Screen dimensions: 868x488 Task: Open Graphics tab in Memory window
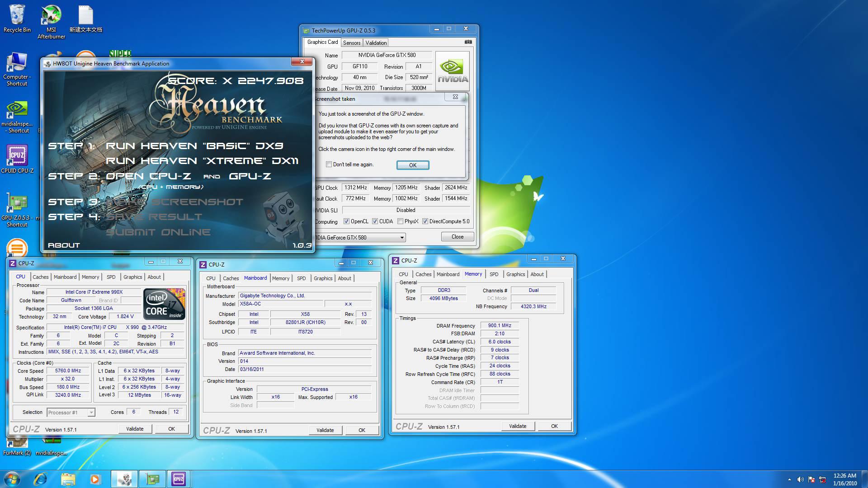point(515,274)
